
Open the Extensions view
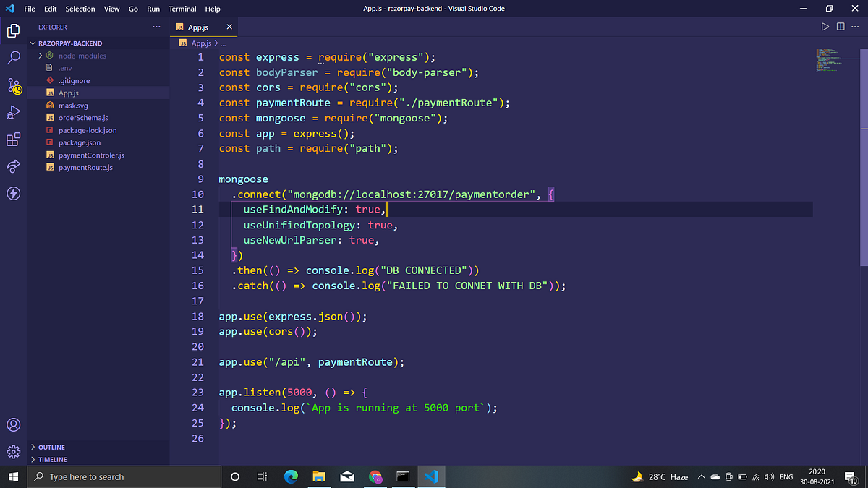pos(13,140)
